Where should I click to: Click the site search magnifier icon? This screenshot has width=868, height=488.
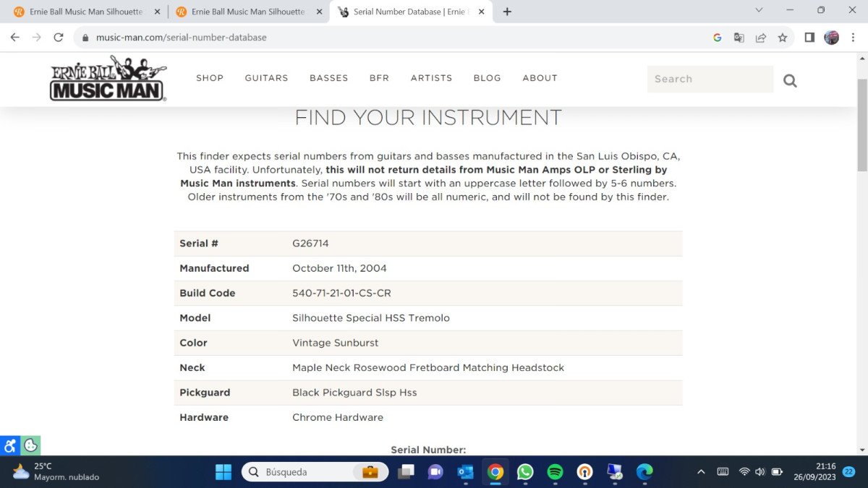[x=790, y=80]
